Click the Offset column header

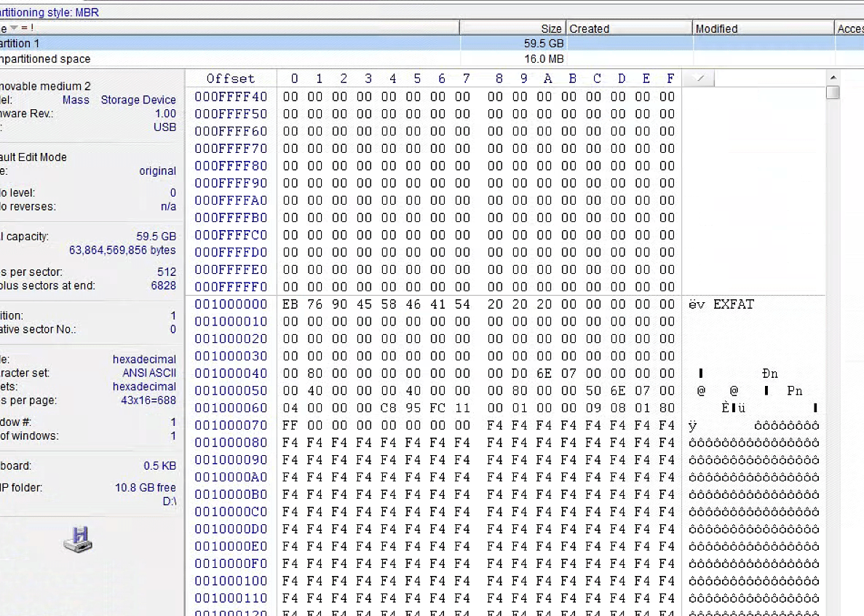pos(231,79)
